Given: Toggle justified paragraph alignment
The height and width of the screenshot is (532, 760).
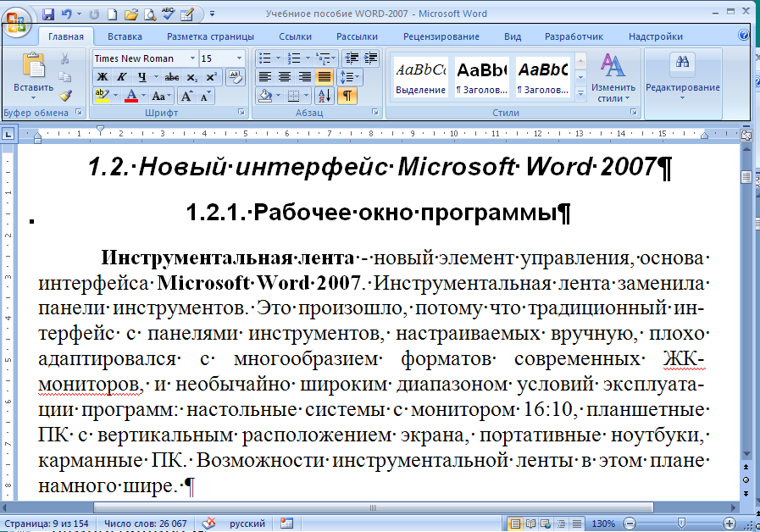Looking at the screenshot, I should [324, 77].
